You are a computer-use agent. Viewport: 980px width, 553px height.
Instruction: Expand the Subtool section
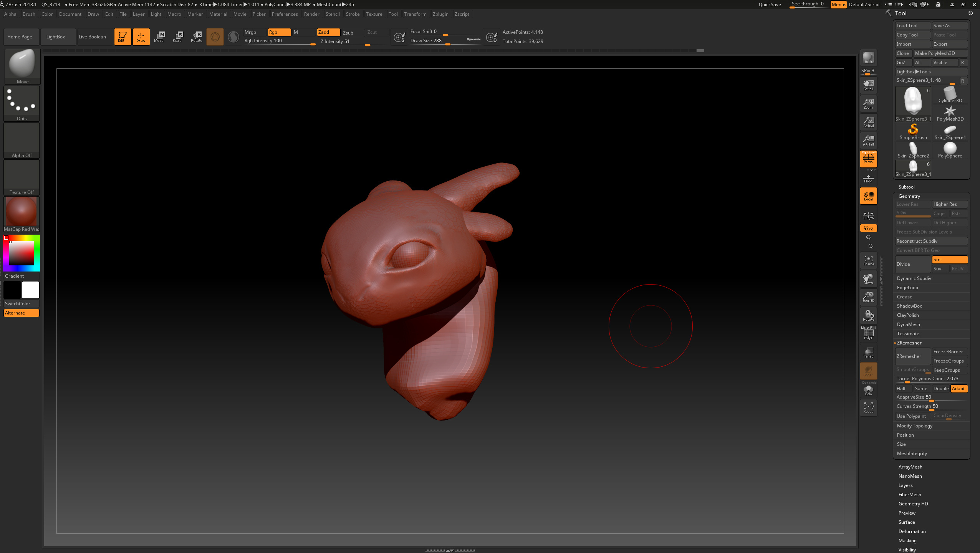click(906, 187)
